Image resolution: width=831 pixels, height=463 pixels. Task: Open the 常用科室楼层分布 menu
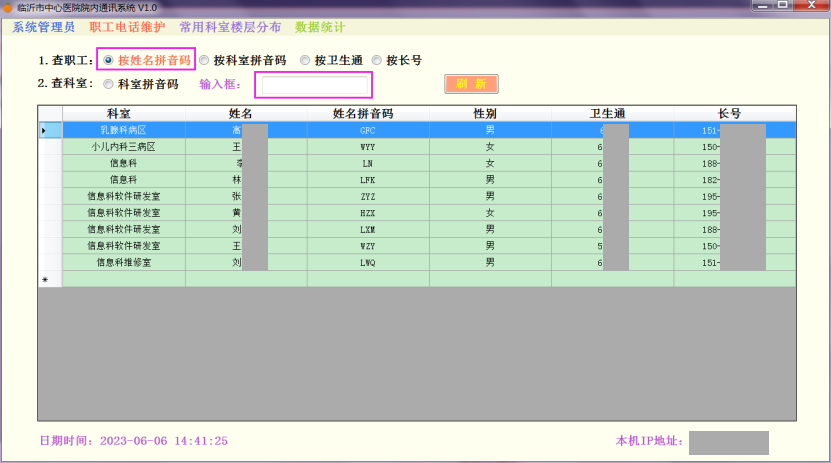pos(230,27)
